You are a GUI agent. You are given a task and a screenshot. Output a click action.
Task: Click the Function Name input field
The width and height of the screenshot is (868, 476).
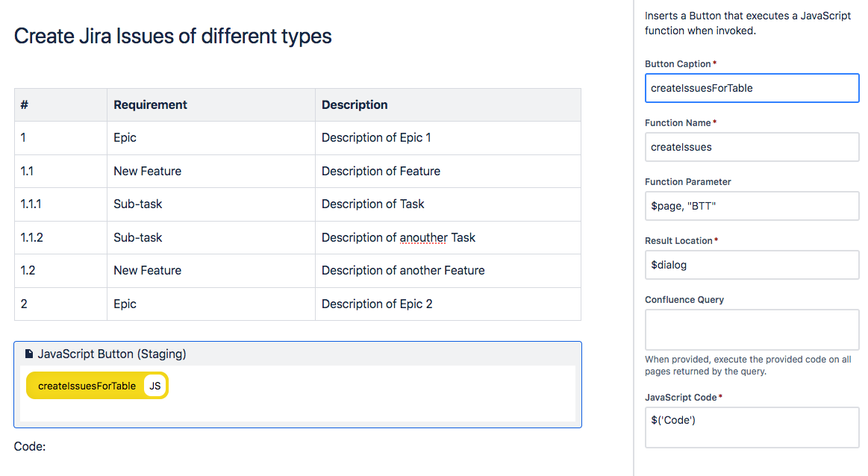coord(752,147)
